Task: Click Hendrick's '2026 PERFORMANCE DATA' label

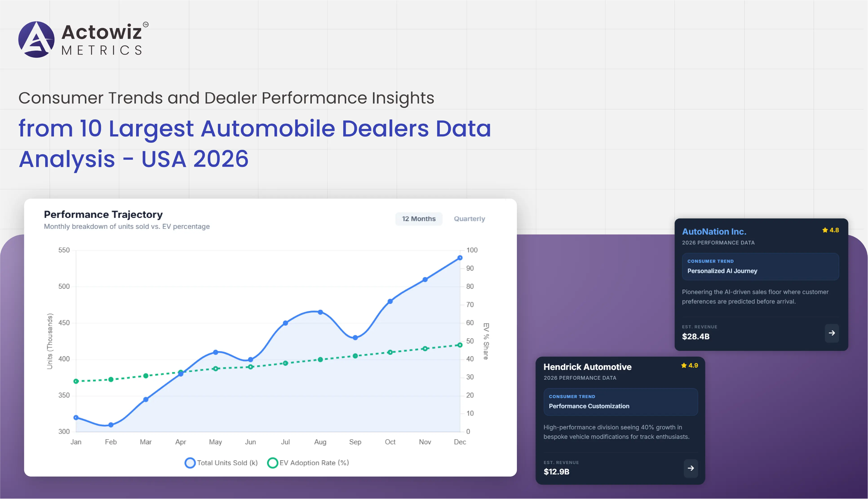Action: (x=580, y=378)
